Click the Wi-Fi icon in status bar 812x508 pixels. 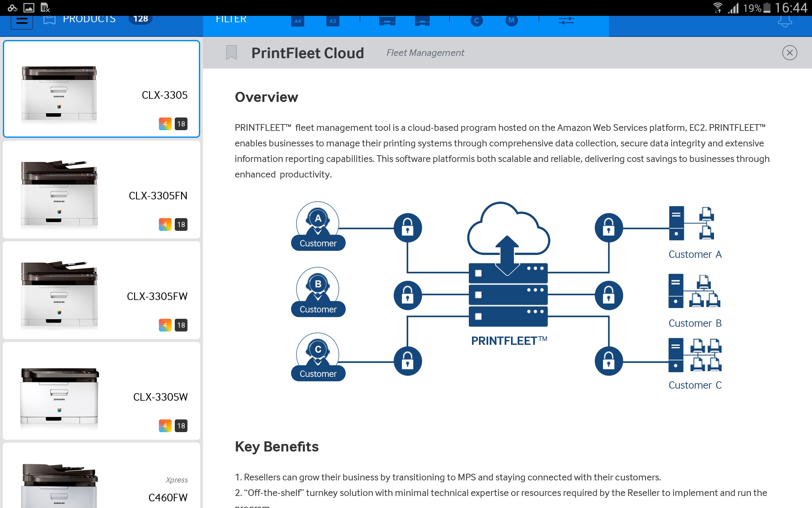tap(717, 7)
